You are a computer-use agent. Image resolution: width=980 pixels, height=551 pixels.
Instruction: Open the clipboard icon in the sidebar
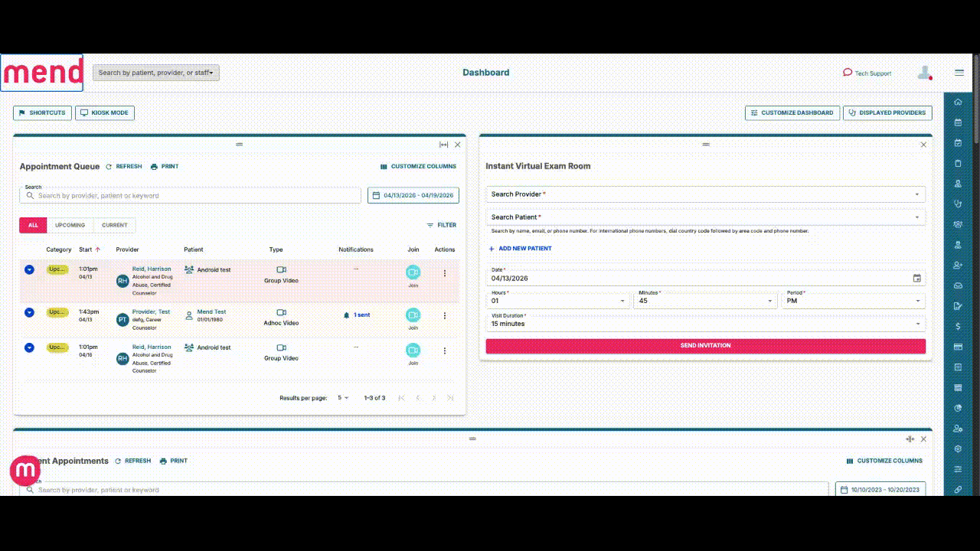click(x=958, y=163)
